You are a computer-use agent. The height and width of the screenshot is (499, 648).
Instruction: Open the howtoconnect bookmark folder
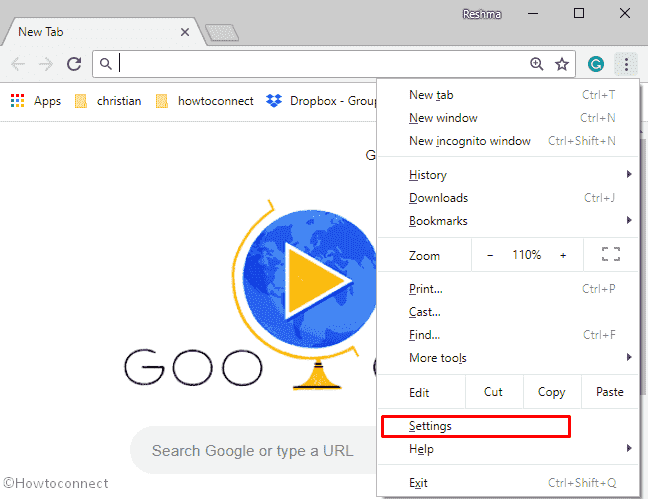pyautogui.click(x=204, y=101)
